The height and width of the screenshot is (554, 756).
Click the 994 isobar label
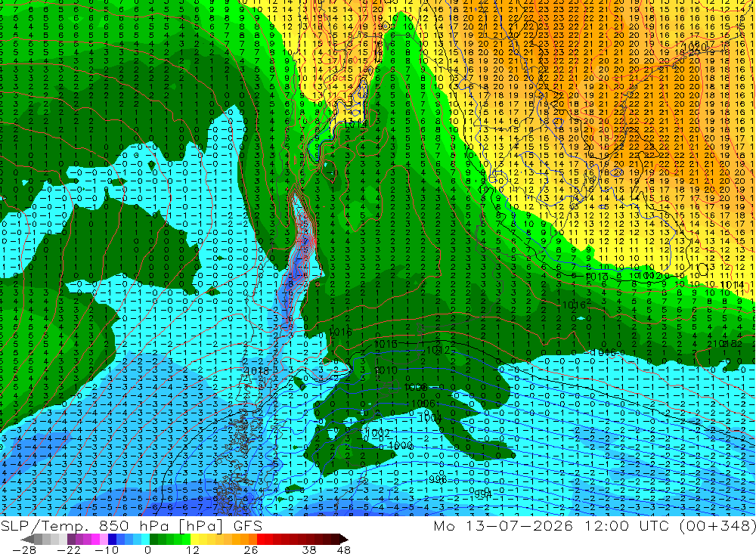tap(482, 494)
